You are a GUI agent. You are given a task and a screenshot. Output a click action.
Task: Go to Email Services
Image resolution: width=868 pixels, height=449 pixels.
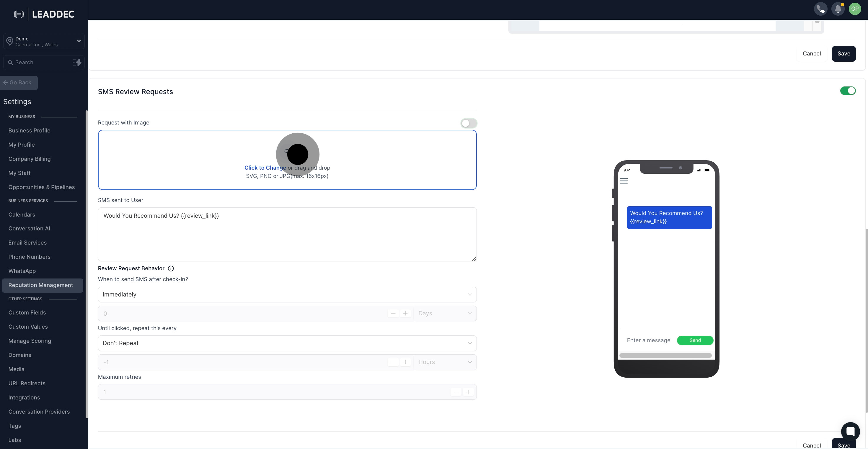28,243
